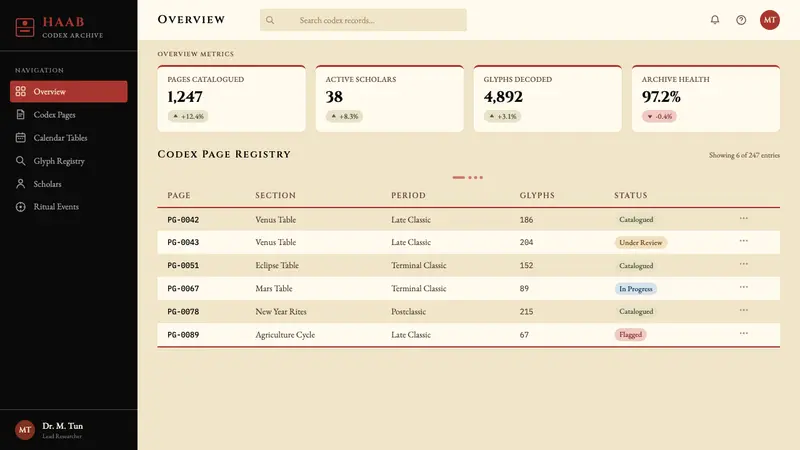Click the New Year Rites section cell
The height and width of the screenshot is (450, 800).
click(281, 311)
